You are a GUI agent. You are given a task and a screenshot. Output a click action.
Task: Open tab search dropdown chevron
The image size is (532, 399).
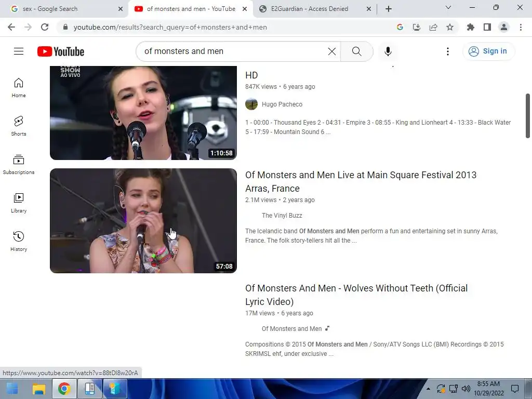(x=448, y=7)
